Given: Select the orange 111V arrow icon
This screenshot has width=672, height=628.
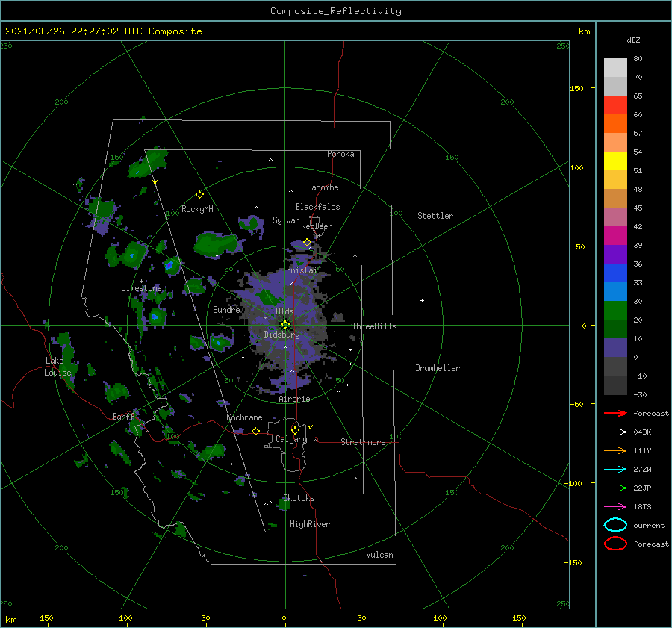Looking at the screenshot, I should pyautogui.click(x=615, y=450).
